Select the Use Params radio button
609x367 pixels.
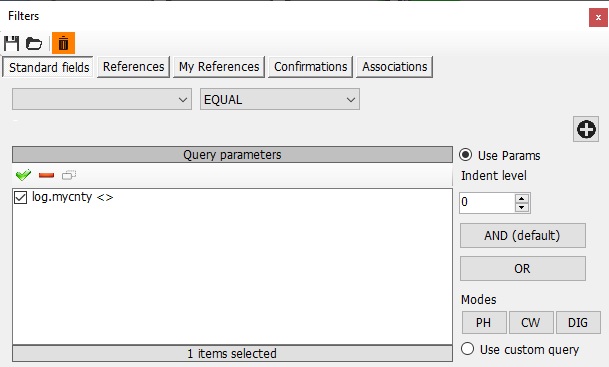coord(466,155)
